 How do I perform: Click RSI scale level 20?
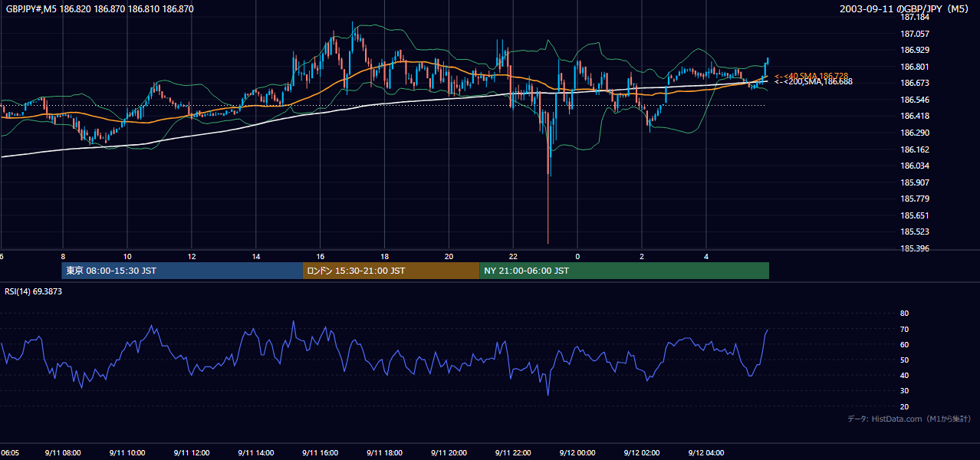coord(904,406)
